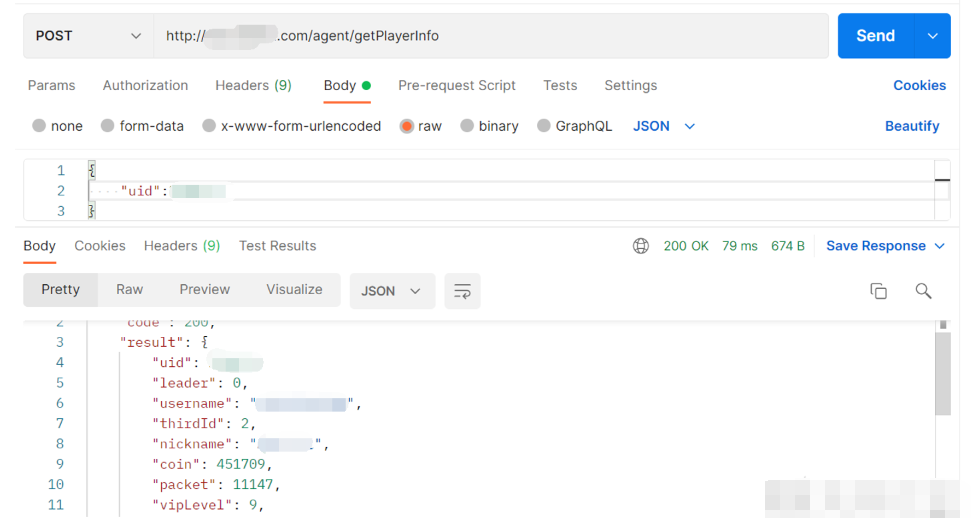Click the Beautify link
Image resolution: width=971 pixels, height=518 pixels.
(x=912, y=126)
